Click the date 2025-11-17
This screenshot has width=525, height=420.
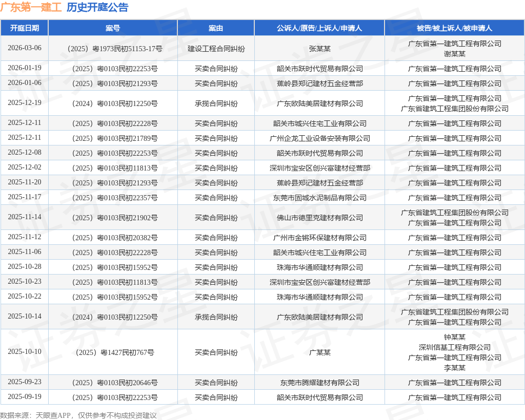tap(25, 197)
